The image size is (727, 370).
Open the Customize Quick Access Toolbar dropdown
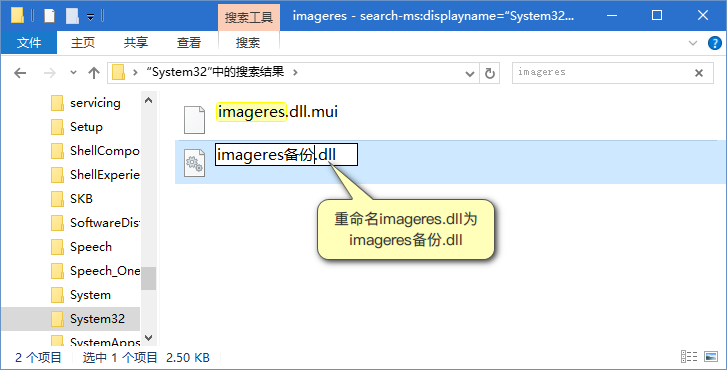(90, 17)
